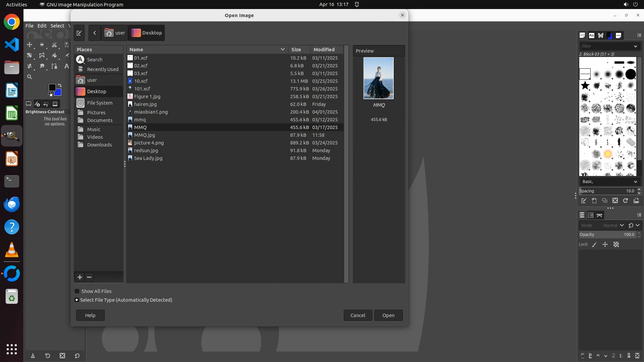Switch to the Fonts tab
The height and width of the screenshot is (362, 644).
pos(591,35)
